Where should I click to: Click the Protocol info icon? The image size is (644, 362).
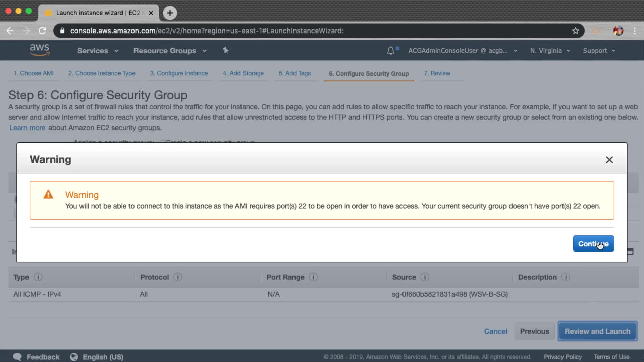pyautogui.click(x=178, y=277)
